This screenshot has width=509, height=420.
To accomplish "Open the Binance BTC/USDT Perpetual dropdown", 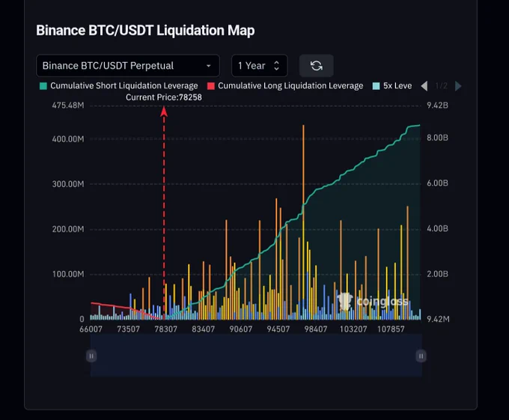I will pos(128,66).
